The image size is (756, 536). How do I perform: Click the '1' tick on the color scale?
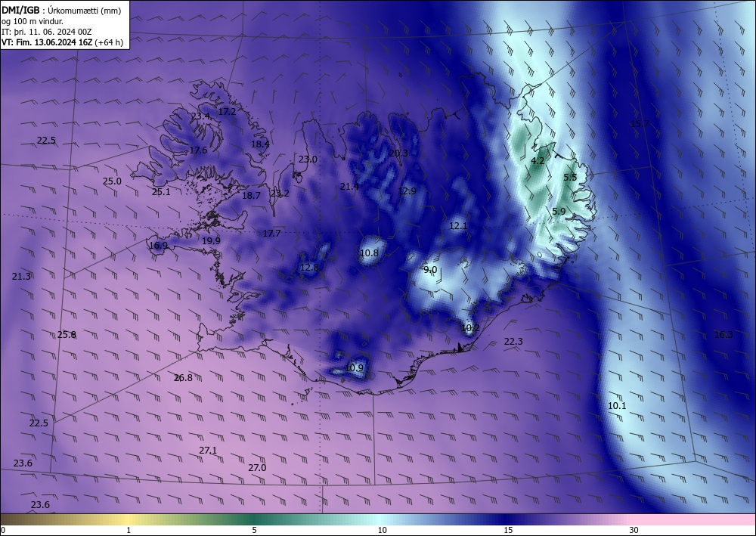pos(129,530)
